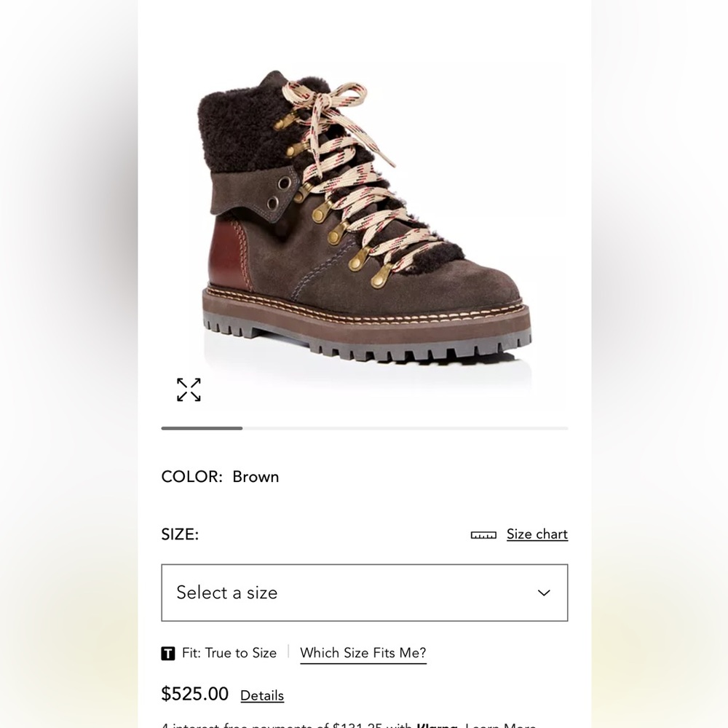Click the black 'T' true-to-size badge icon

point(167,653)
